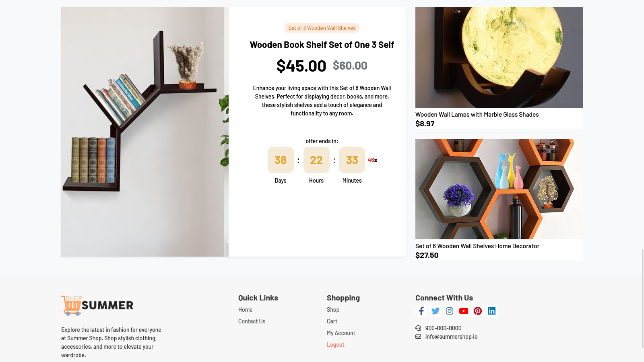Go to the Shop footer link
Screen dimensions: 644x362
[333, 310]
